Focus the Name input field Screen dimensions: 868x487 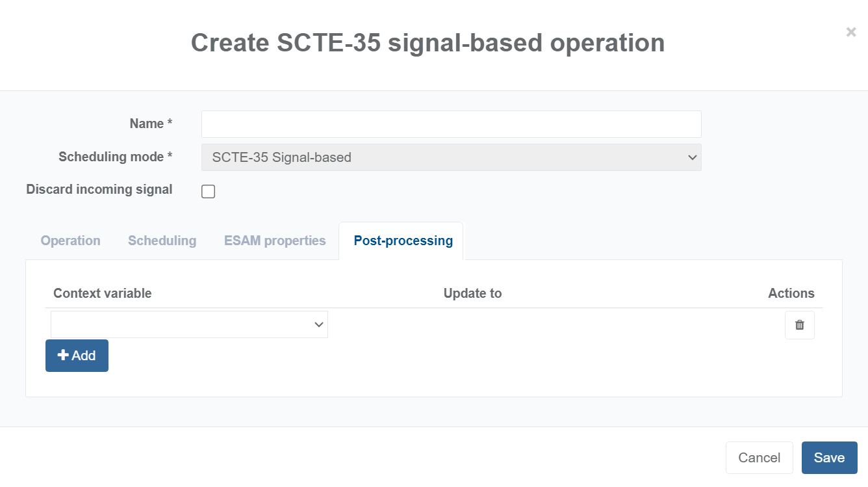coord(451,124)
